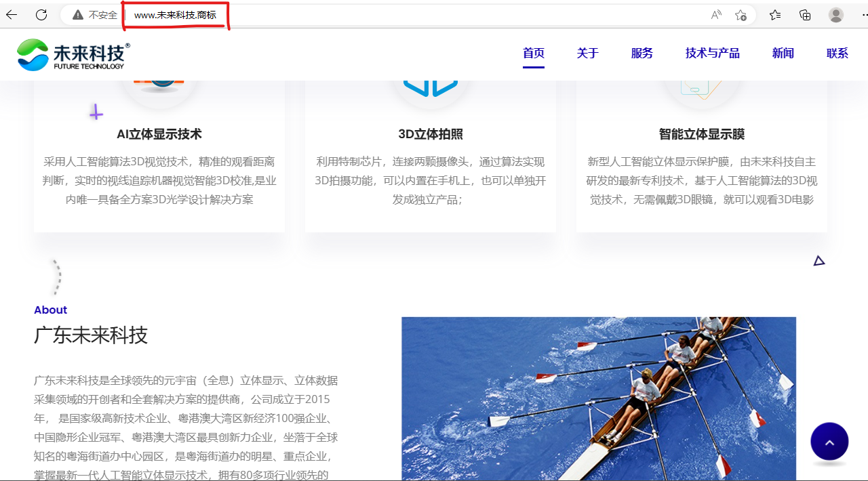This screenshot has width=868, height=481.
Task: Click the 不安全 security warning indicator
Action: (x=96, y=15)
